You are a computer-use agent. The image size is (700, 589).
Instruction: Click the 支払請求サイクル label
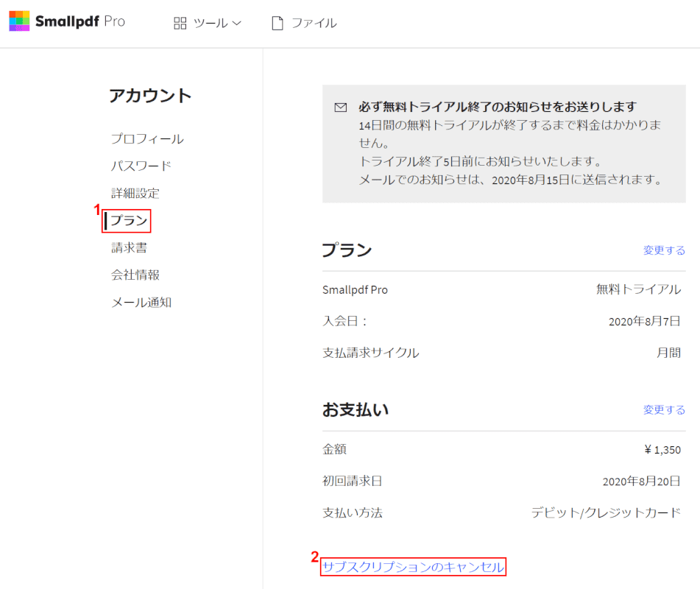pyautogui.click(x=371, y=353)
